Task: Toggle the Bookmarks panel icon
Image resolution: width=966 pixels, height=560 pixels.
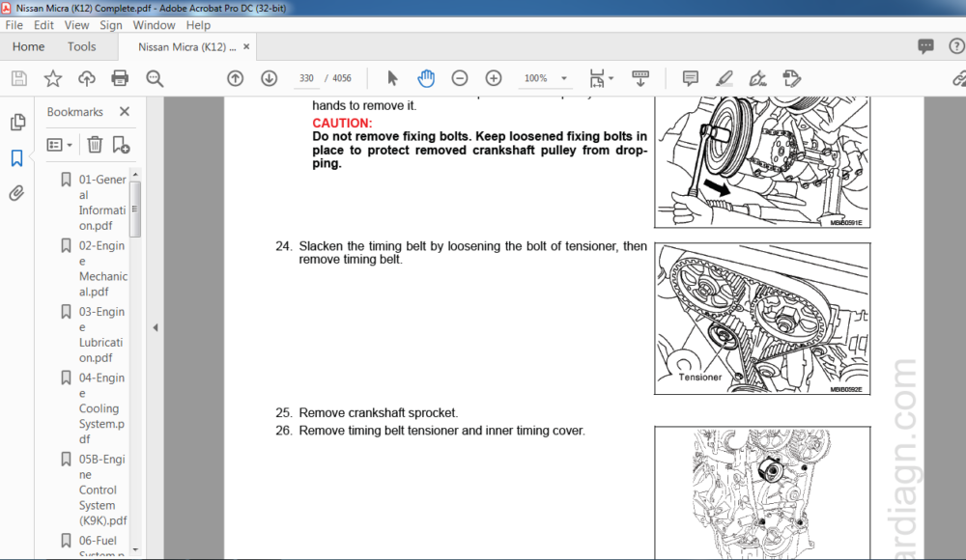Action: pyautogui.click(x=16, y=158)
